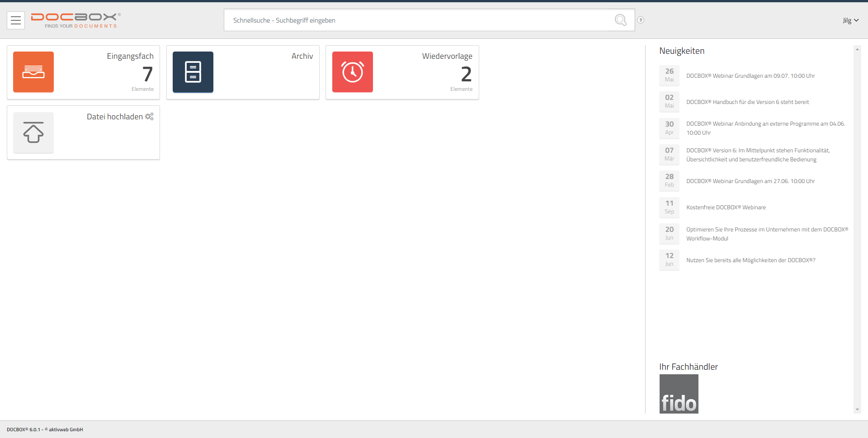Click the magnifying glass search icon
This screenshot has height=438, width=868.
coord(621,20)
